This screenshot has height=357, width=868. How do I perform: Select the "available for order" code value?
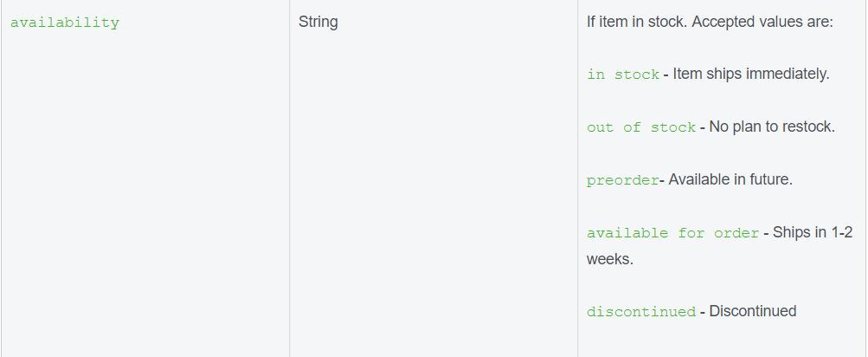coord(672,233)
